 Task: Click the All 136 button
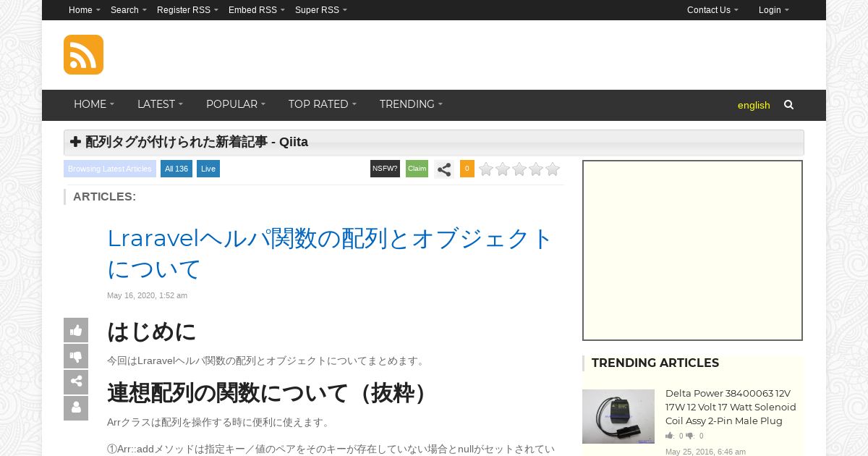176,169
